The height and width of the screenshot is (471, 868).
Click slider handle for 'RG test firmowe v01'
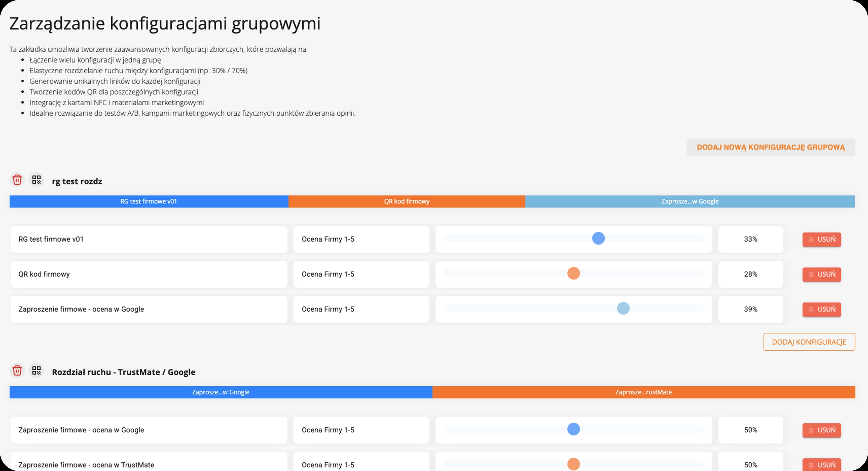pos(598,238)
